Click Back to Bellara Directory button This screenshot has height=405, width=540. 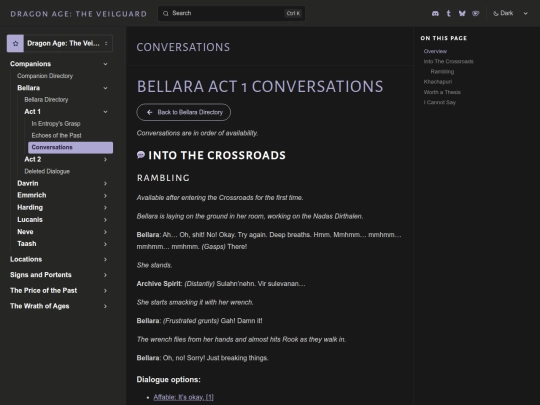click(x=184, y=112)
